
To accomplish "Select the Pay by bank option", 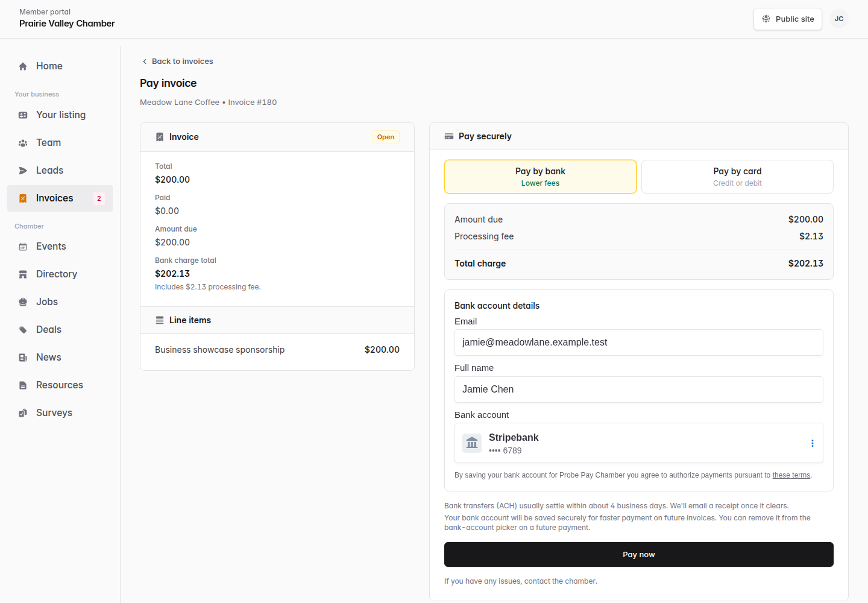I will tap(540, 177).
